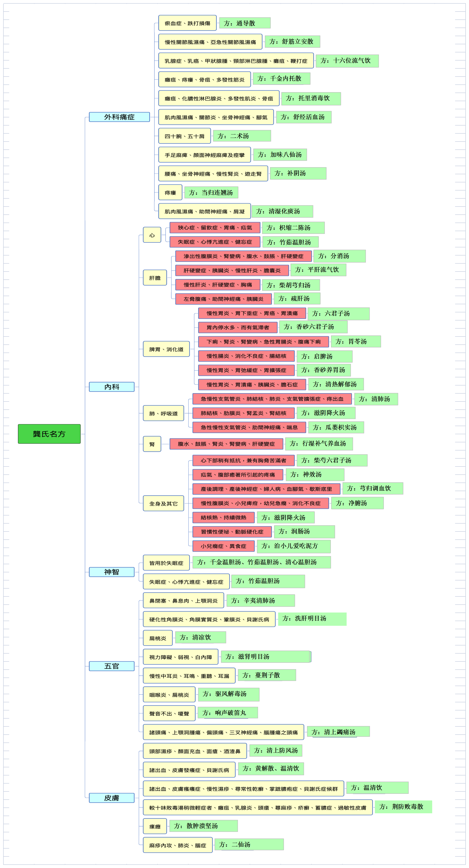This screenshot has width=469, height=868.
Task: Select the 方:驱风解毒汤 formula node
Action: (x=229, y=694)
